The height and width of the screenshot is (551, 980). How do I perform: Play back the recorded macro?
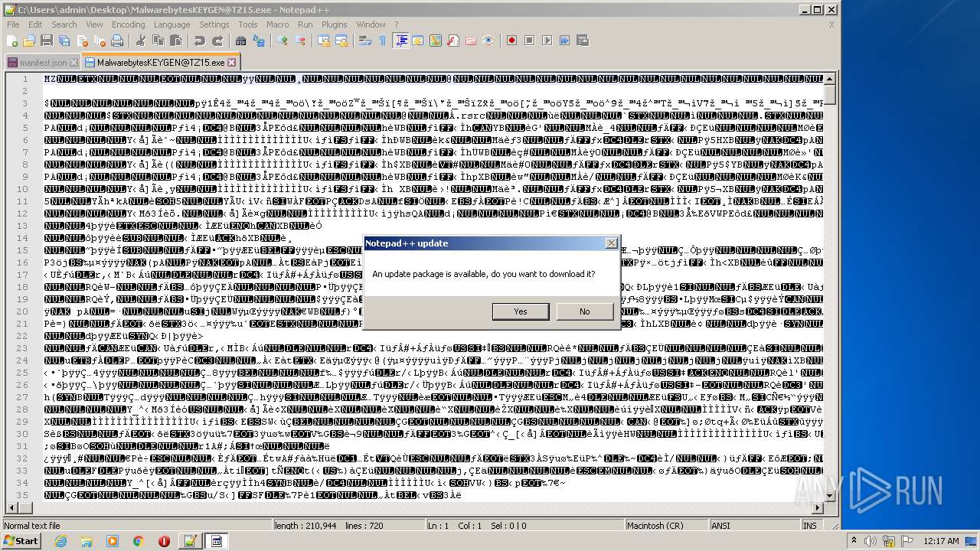[547, 41]
